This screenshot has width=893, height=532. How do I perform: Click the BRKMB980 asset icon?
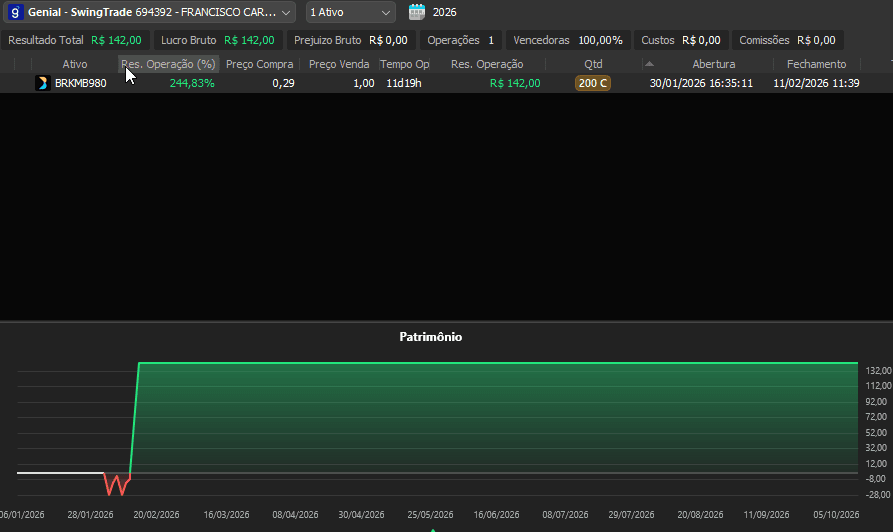(42, 83)
